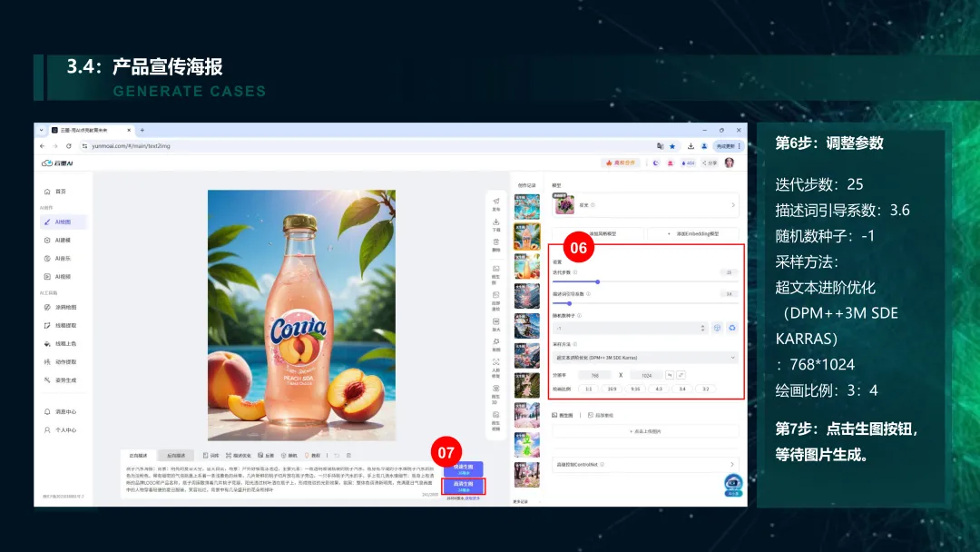Select the 1:1 aspect ratio
This screenshot has height=552, width=980.
pos(589,389)
